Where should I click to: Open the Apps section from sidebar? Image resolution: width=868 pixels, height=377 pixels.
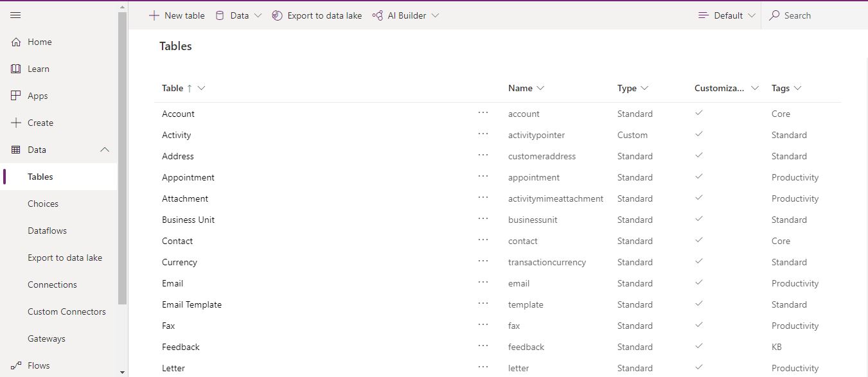click(x=15, y=95)
